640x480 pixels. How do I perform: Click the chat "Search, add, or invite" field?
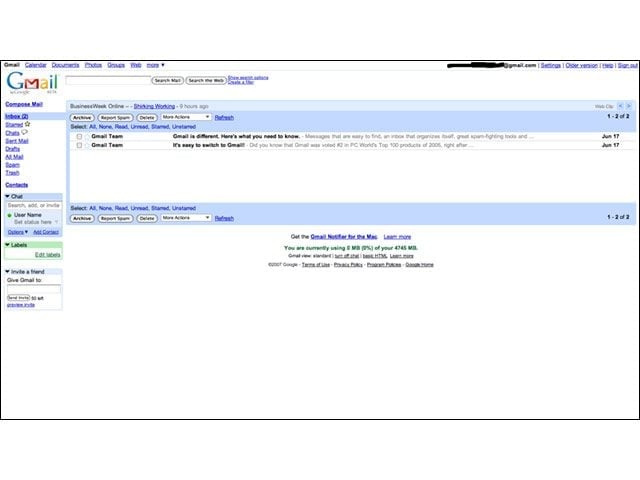34,205
